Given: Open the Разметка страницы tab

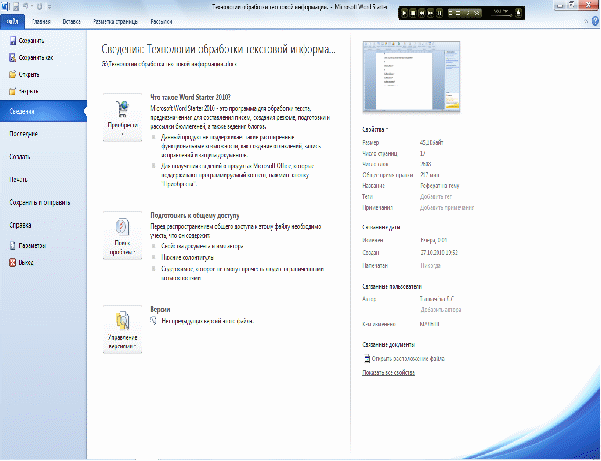Looking at the screenshot, I should coord(115,22).
